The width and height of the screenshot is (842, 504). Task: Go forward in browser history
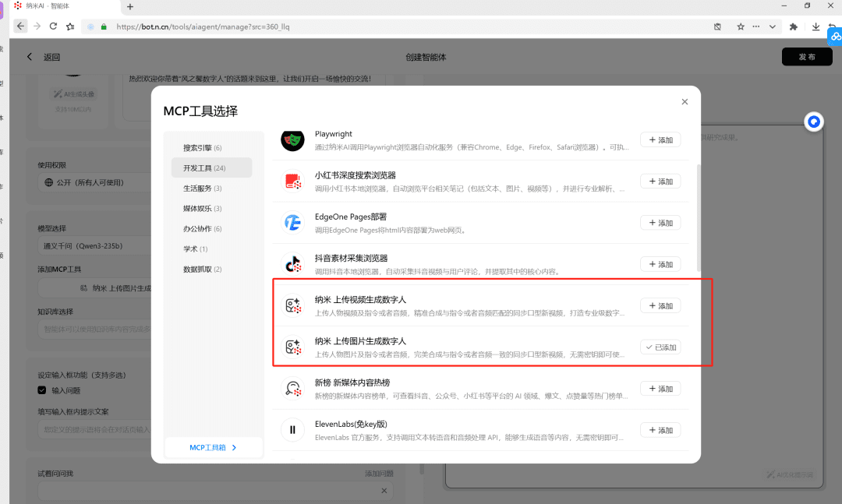click(x=37, y=26)
